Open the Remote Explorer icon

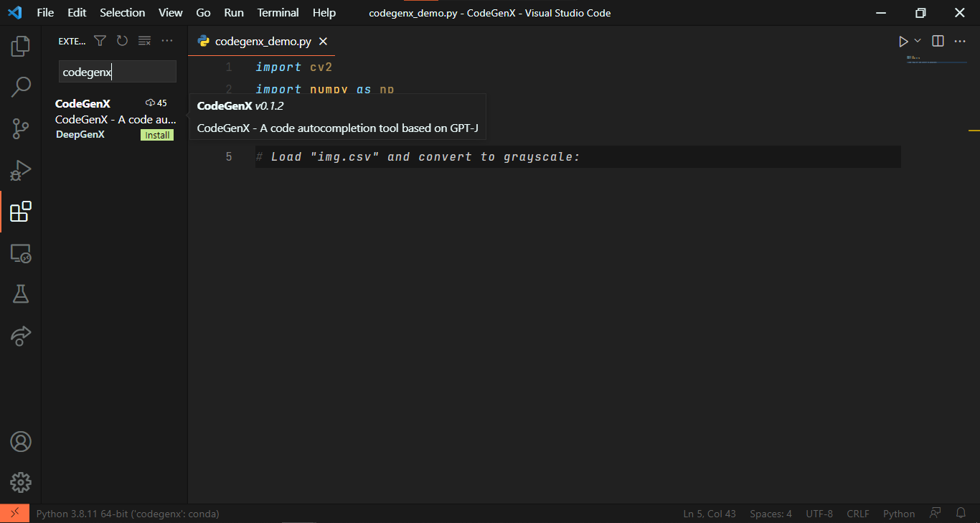pos(21,253)
